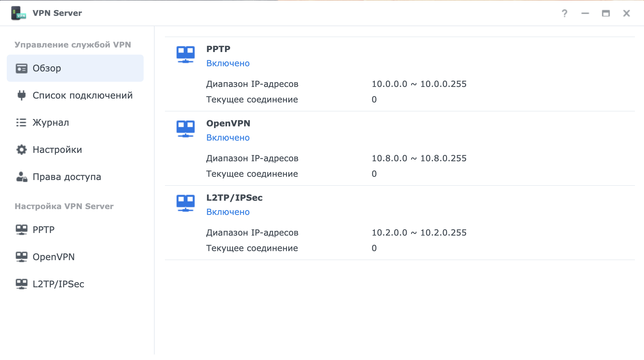Open Права доступа page

67,177
